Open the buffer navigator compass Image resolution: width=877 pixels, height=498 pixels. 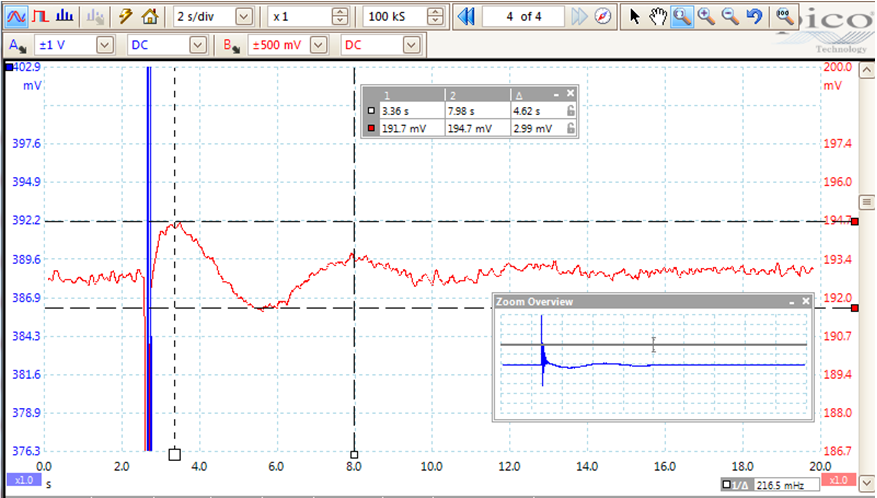602,16
